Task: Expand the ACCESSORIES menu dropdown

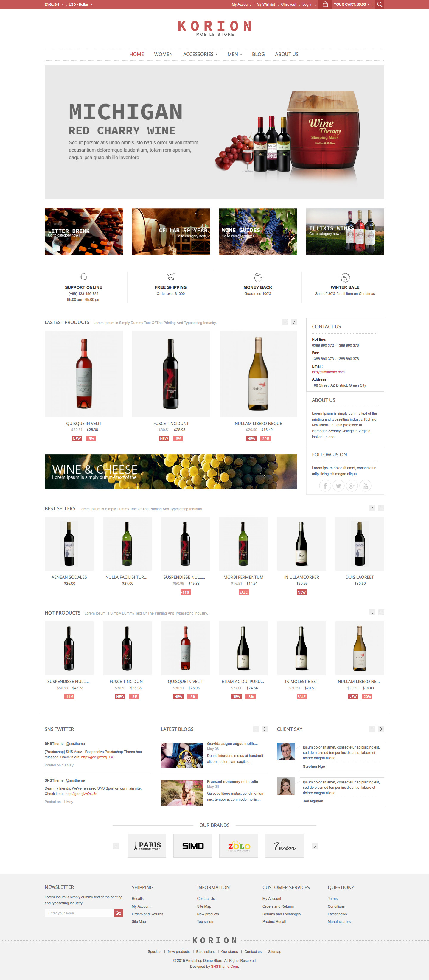Action: click(200, 55)
